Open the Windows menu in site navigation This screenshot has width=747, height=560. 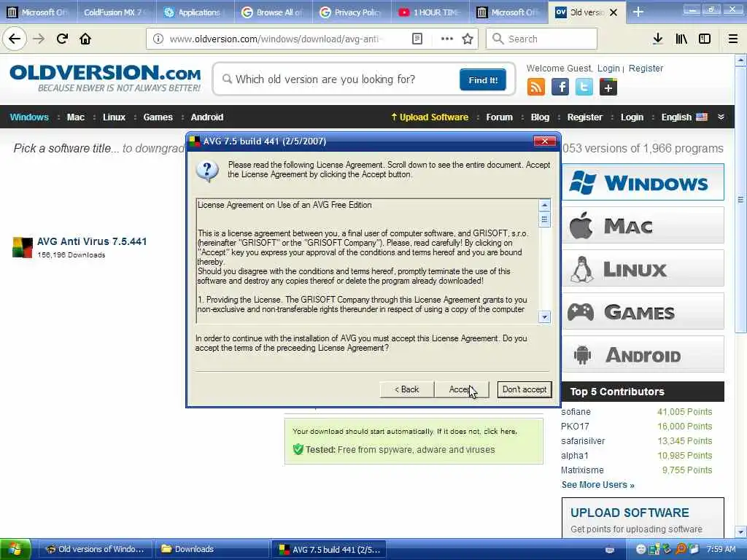pyautogui.click(x=29, y=117)
